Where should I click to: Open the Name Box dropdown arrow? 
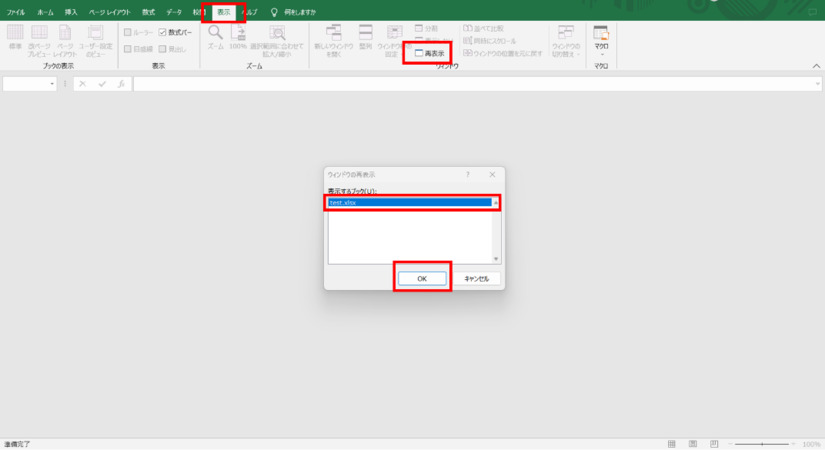[x=52, y=84]
